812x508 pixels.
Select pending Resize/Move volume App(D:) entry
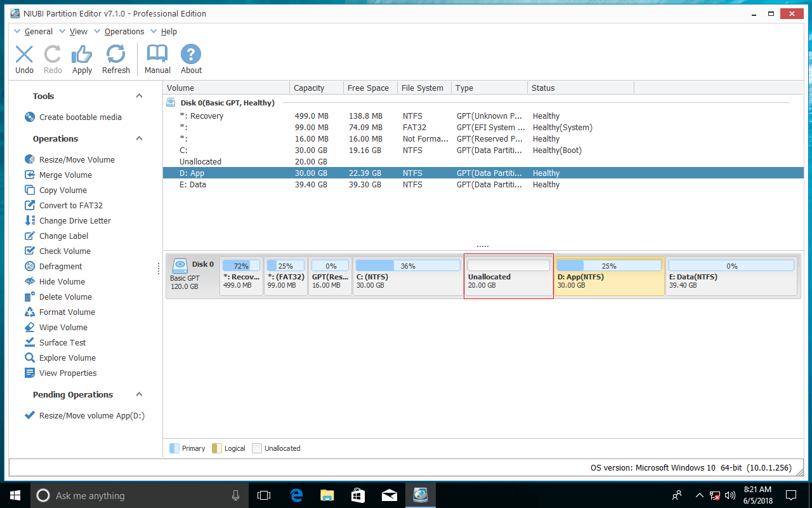point(84,416)
